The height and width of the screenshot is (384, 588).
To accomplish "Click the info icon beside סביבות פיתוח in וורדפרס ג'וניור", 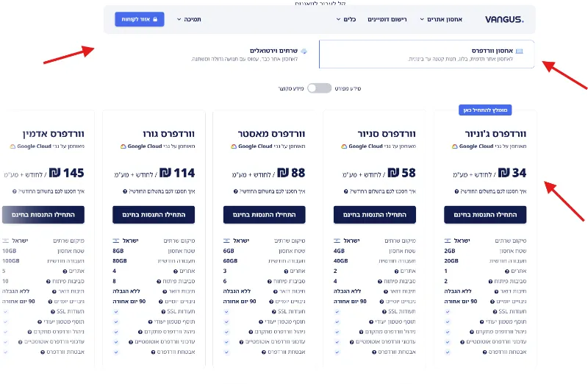I will point(490,282).
